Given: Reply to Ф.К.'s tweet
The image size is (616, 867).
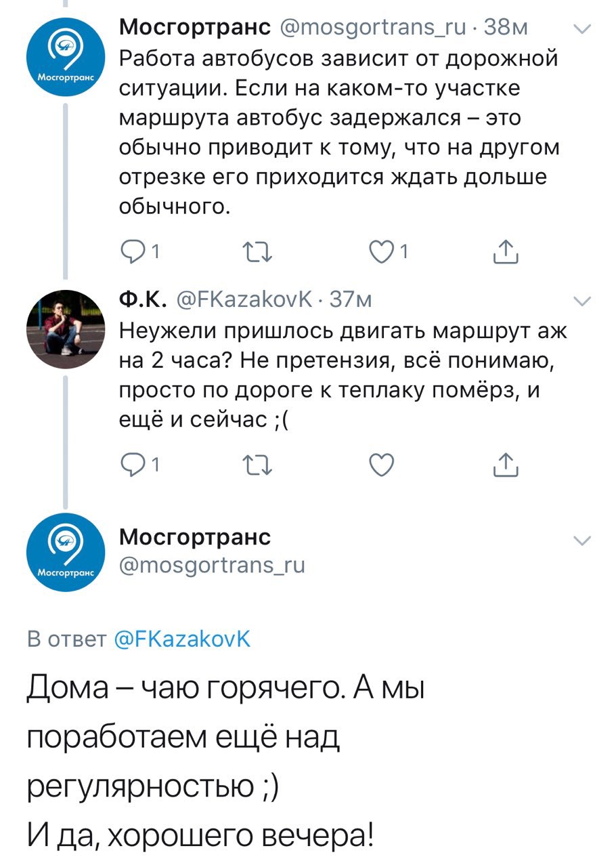Looking at the screenshot, I should (131, 465).
